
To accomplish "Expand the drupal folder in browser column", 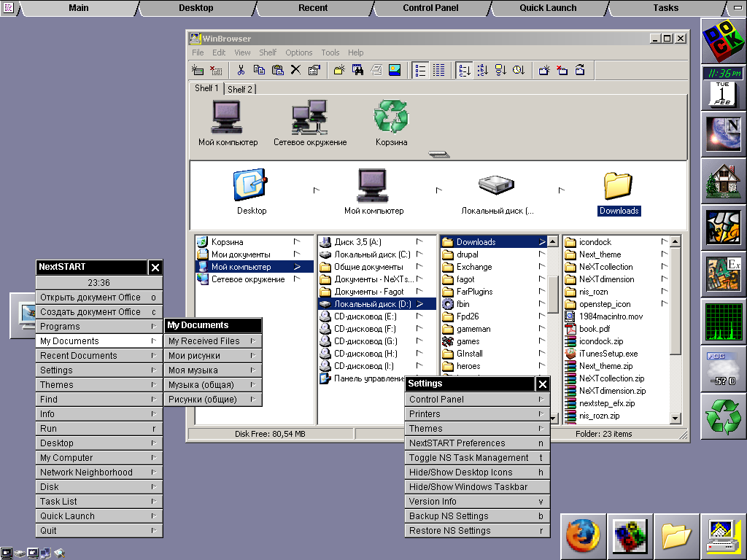I will pyautogui.click(x=493, y=254).
